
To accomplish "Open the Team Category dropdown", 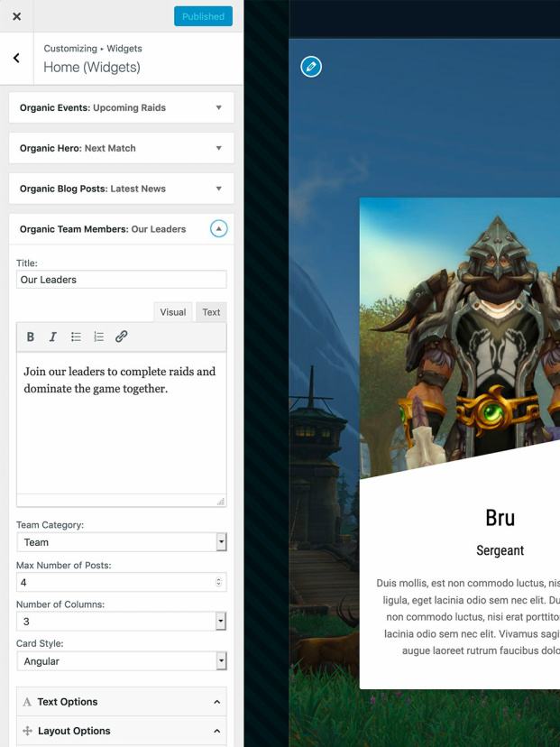I will click(122, 542).
